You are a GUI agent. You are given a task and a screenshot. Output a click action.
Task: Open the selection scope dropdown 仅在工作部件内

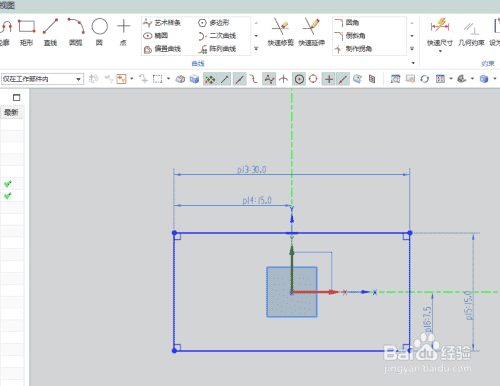42,79
